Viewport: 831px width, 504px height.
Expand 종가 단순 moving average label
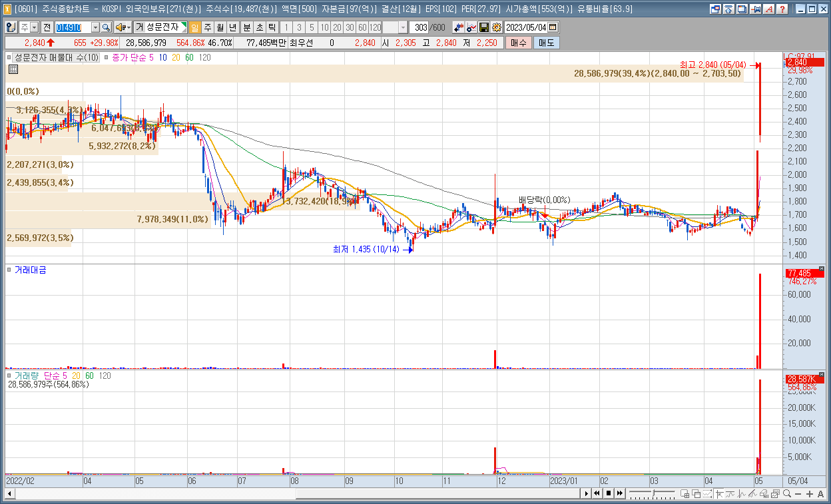click(x=129, y=58)
